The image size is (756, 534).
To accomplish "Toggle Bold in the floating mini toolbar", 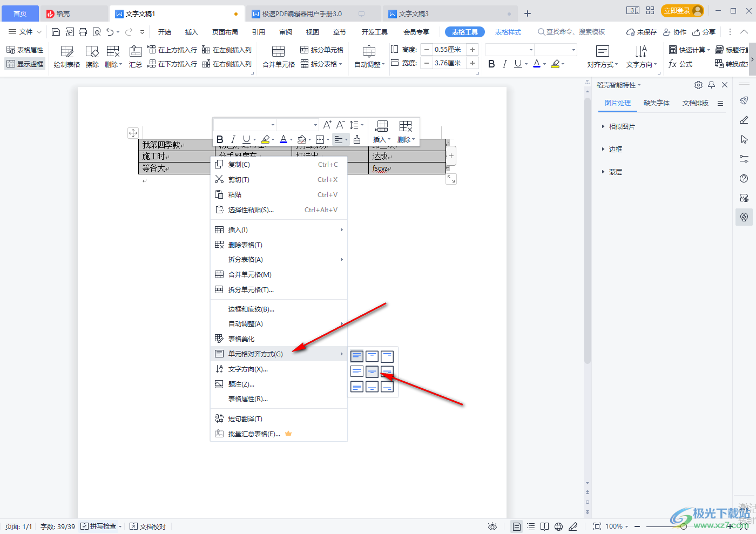I will (x=220, y=139).
